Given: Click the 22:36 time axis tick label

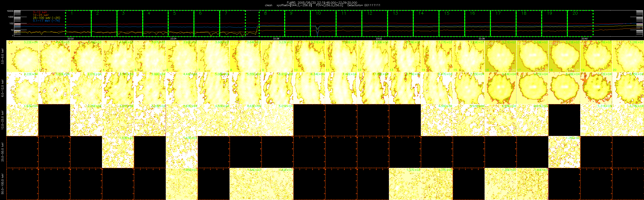Looking at the screenshot, I should 481,39.
